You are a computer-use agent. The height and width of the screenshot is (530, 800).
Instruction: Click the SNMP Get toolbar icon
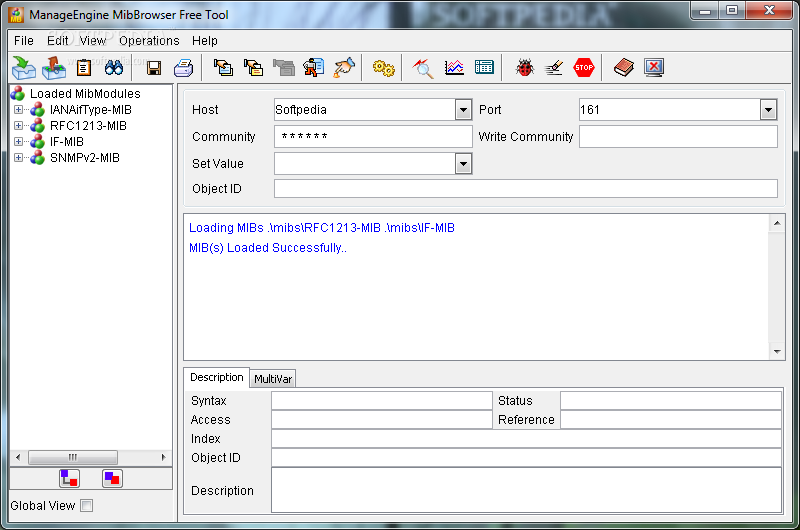click(x=223, y=67)
